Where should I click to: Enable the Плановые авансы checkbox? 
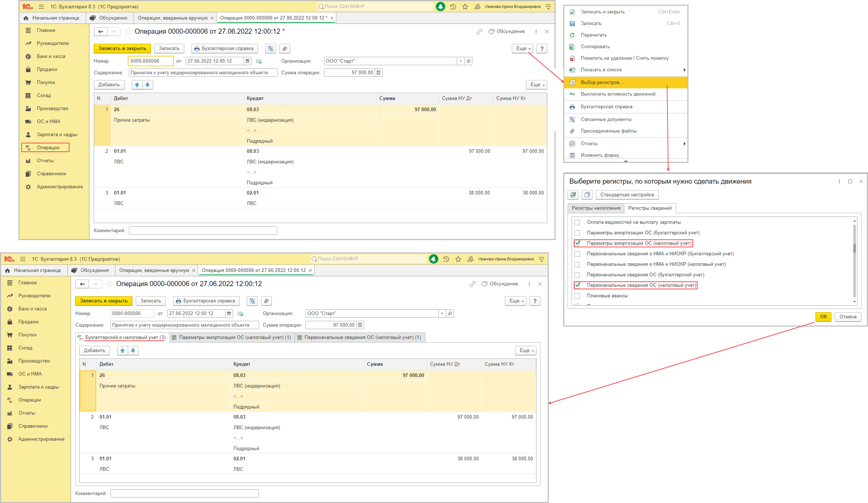click(x=577, y=296)
